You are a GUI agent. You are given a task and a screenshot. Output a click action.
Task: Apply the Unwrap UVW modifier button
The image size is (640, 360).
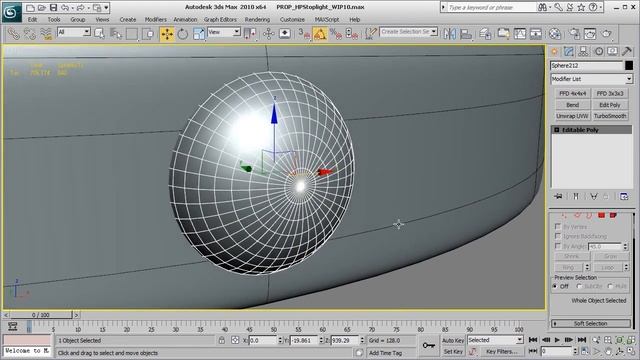tap(572, 116)
